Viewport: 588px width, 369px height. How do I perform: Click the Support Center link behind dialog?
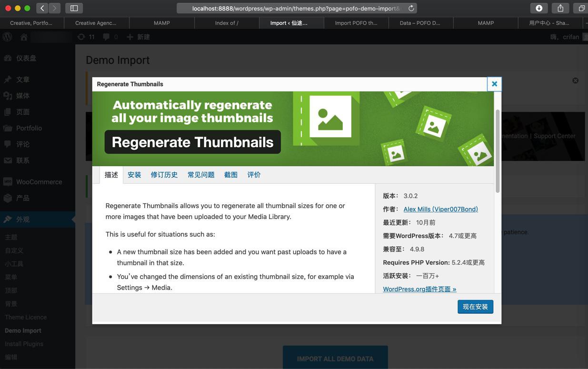[555, 136]
